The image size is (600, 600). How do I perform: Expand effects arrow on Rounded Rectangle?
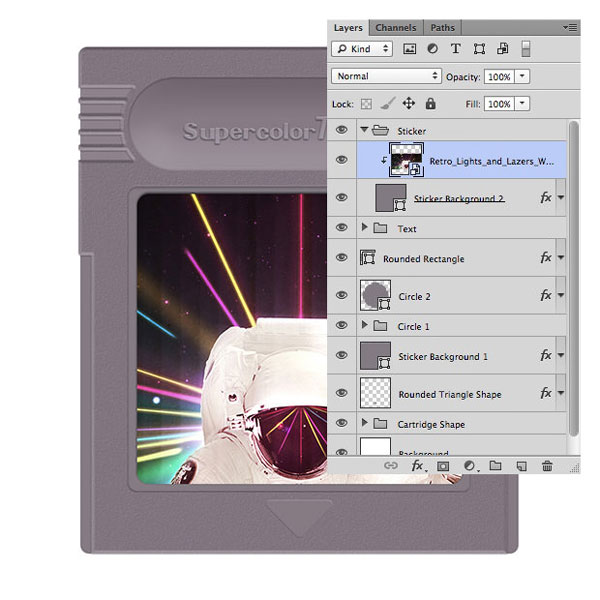561,258
